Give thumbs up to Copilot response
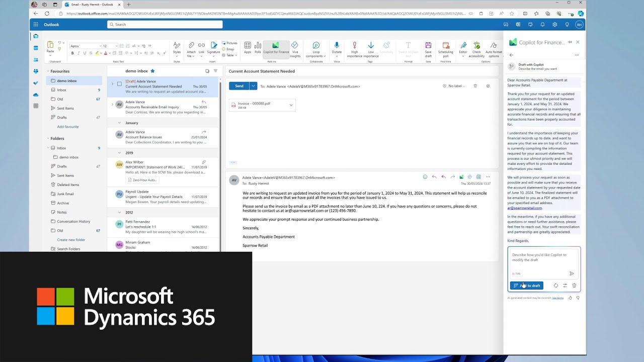Image resolution: width=644 pixels, height=362 pixels. [570, 298]
